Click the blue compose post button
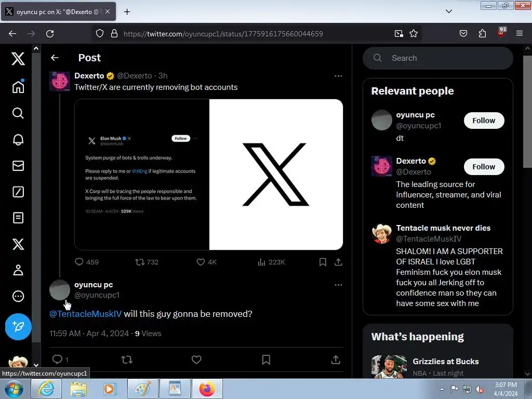The height and width of the screenshot is (399, 532). (x=18, y=327)
